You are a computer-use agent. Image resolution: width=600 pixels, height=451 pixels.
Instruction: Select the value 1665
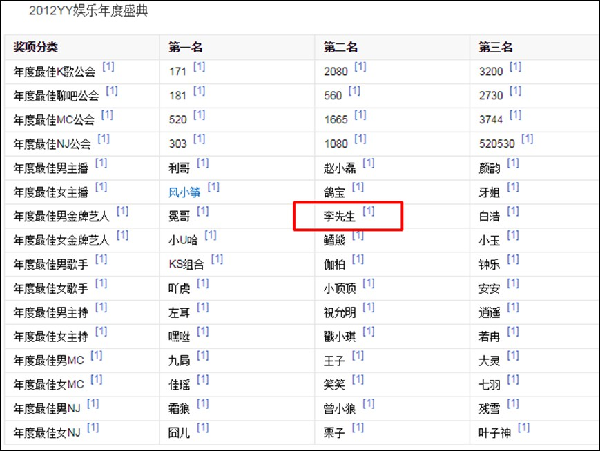coord(336,120)
